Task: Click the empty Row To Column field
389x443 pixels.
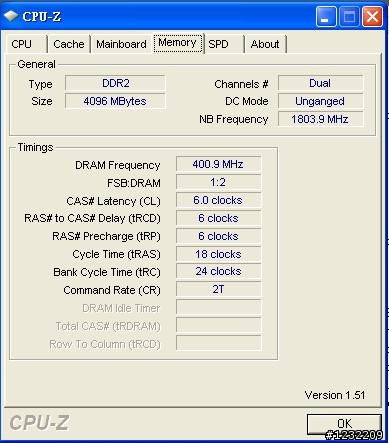Action: point(218,343)
